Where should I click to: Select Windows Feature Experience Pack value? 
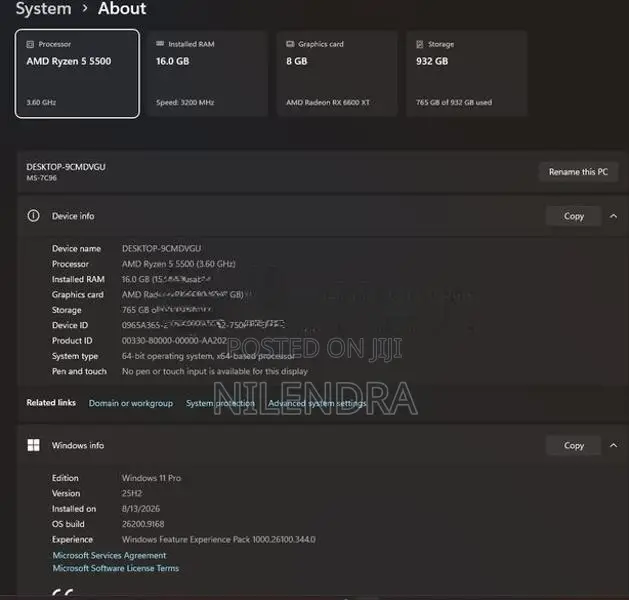click(x=219, y=539)
